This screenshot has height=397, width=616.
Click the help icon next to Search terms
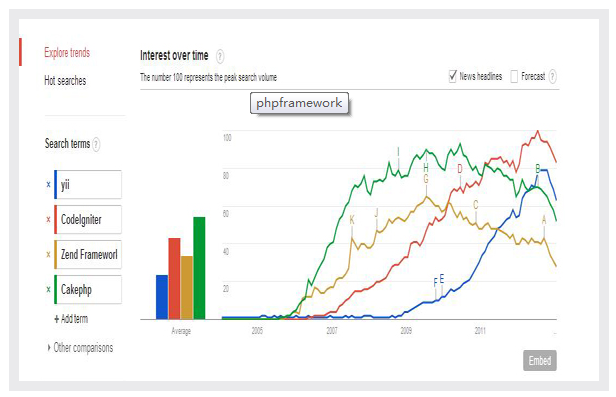(96, 144)
